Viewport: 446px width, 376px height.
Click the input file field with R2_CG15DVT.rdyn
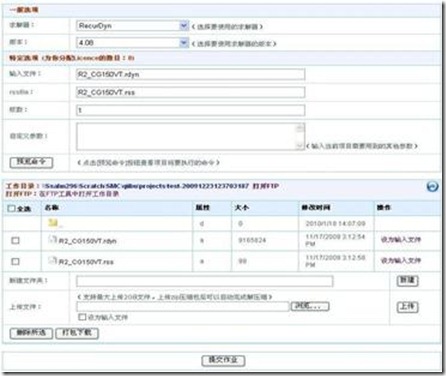[x=190, y=74]
